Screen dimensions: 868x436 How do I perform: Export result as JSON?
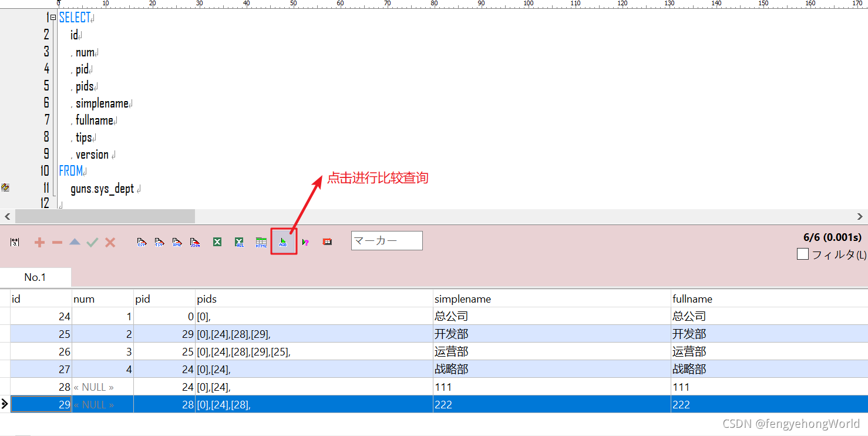point(196,242)
